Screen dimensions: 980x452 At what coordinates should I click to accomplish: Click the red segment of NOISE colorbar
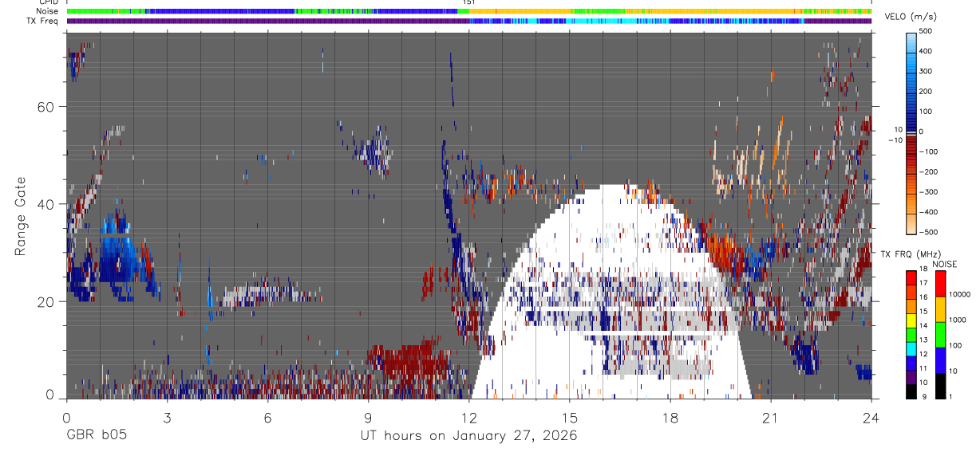coord(941,283)
